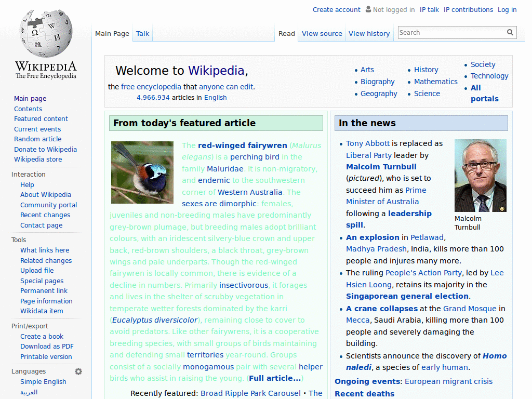This screenshot has height=399, width=532.
Task: Select the Read tab
Action: [x=287, y=34]
